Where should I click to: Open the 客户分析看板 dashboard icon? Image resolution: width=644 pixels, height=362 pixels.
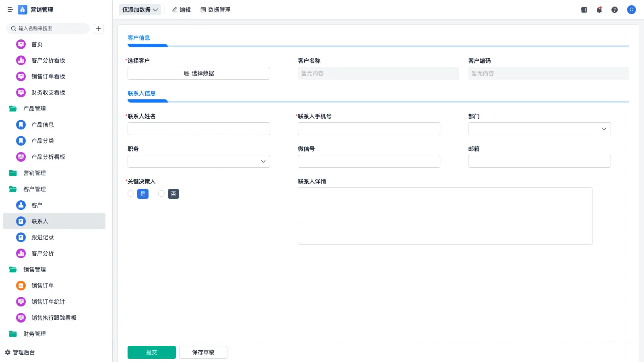[21, 60]
